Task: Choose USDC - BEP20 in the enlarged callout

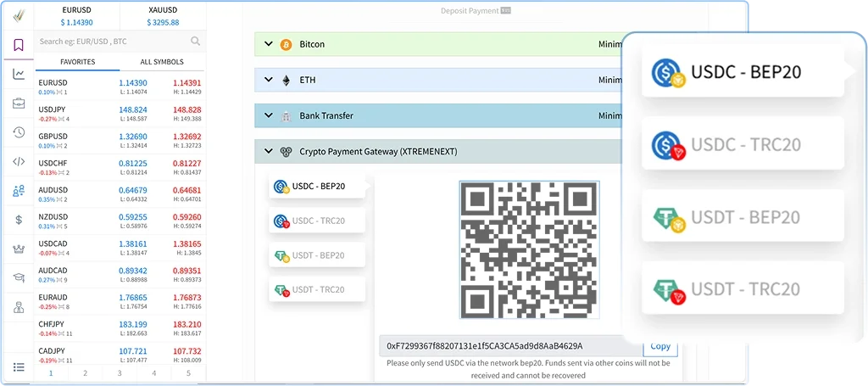Action: tap(743, 72)
